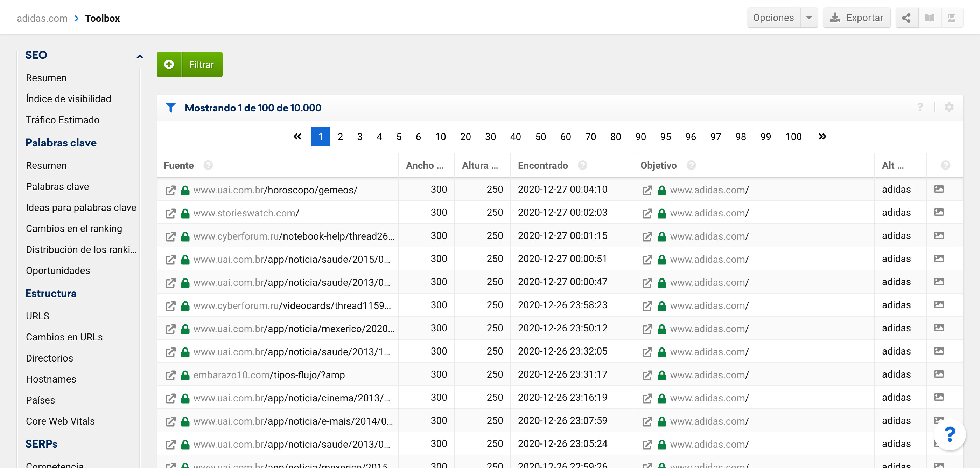Open the Opciones dropdown arrow
980x468 pixels.
[x=809, y=18]
